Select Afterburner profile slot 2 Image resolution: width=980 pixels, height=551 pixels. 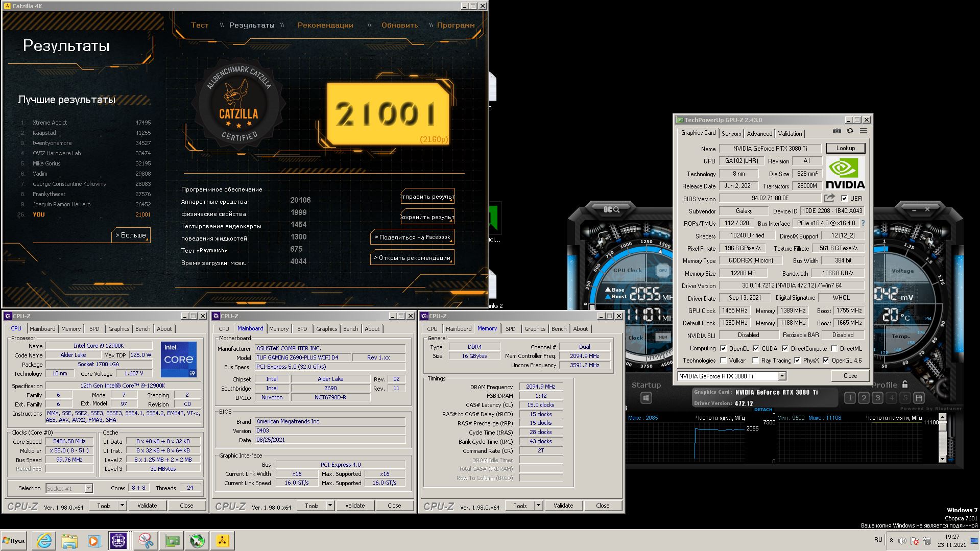point(864,398)
